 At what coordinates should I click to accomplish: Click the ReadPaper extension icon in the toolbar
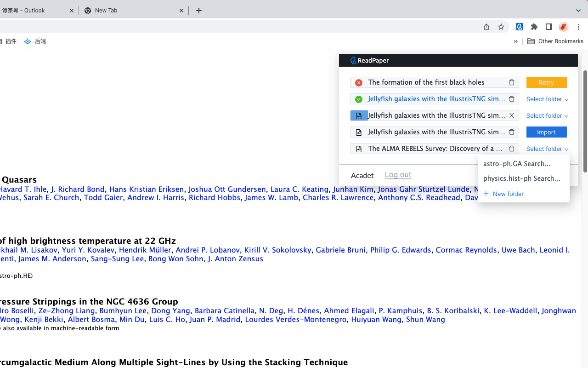click(x=520, y=27)
